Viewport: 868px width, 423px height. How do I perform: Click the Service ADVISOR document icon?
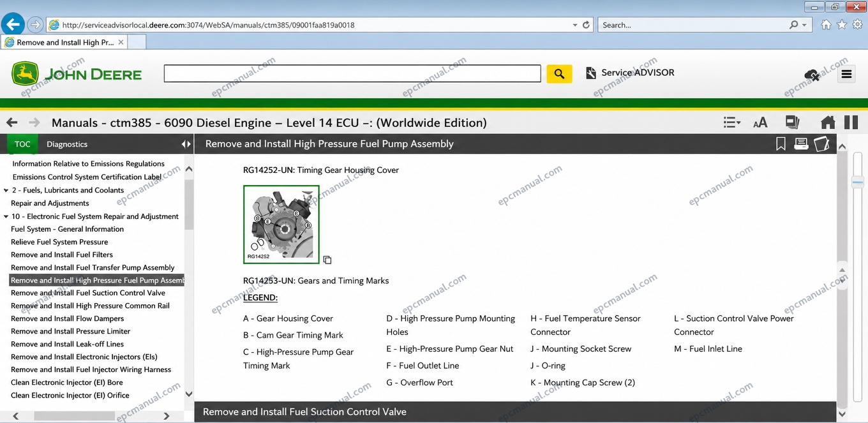(x=591, y=73)
